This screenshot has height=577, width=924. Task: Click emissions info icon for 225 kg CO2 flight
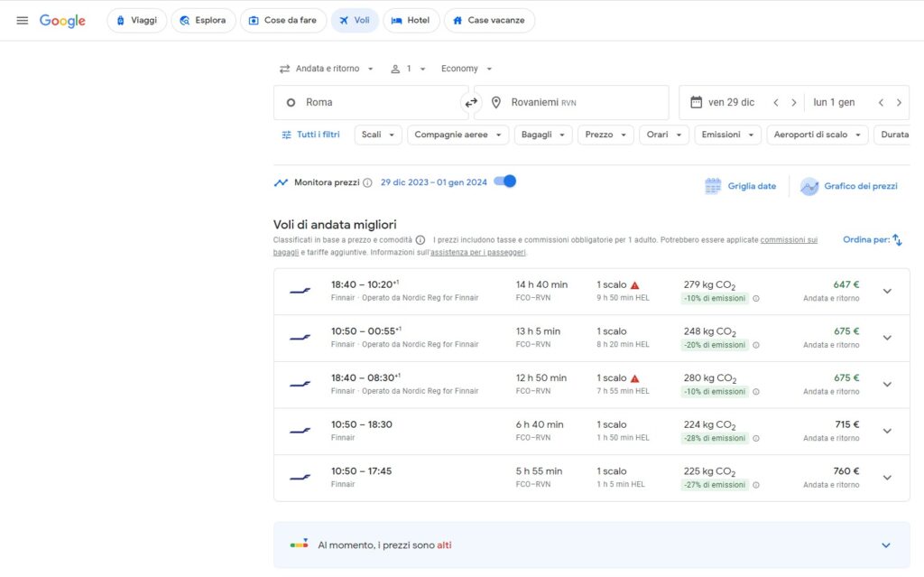point(756,485)
